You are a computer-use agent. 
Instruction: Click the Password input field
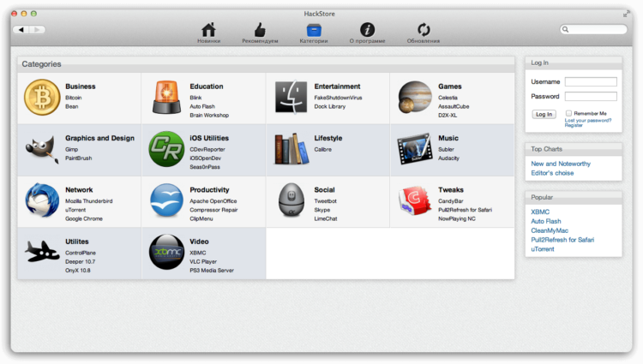tap(591, 96)
